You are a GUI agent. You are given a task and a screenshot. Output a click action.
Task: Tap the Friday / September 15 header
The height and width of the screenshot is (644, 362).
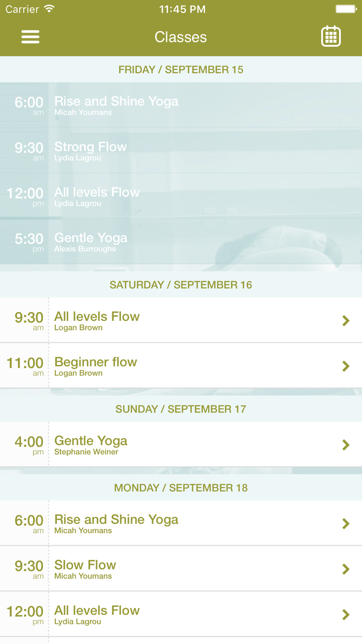tap(181, 70)
